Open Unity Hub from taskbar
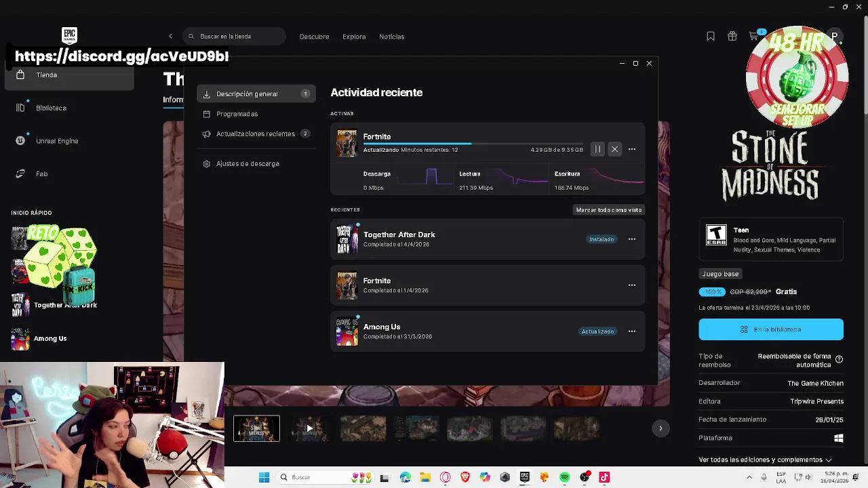Image resolution: width=868 pixels, height=488 pixels. coord(505,478)
